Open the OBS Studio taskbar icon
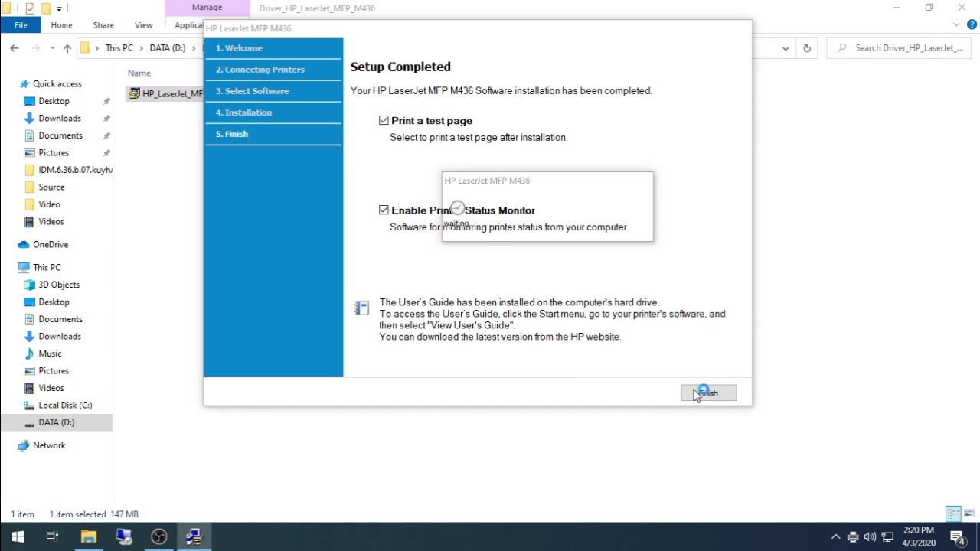Screen dimensions: 980x551 point(159,536)
